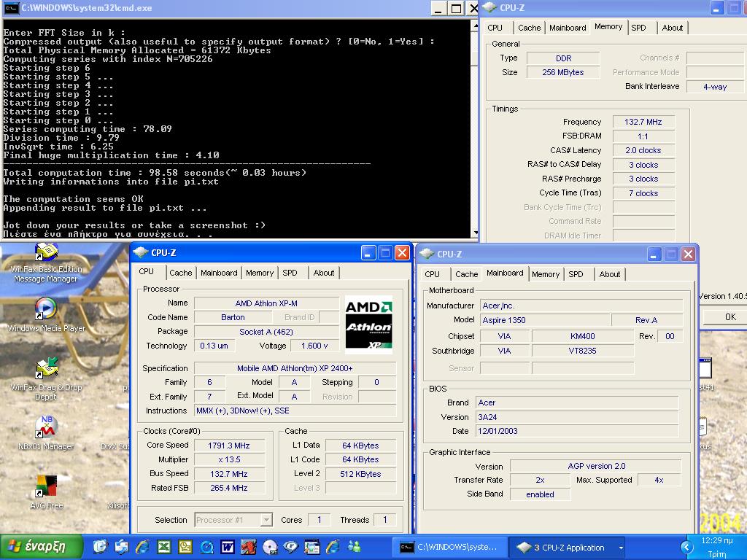Image resolution: width=747 pixels, height=560 pixels.
Task: Click eye-shaped icon in quick launch
Action: 290,547
